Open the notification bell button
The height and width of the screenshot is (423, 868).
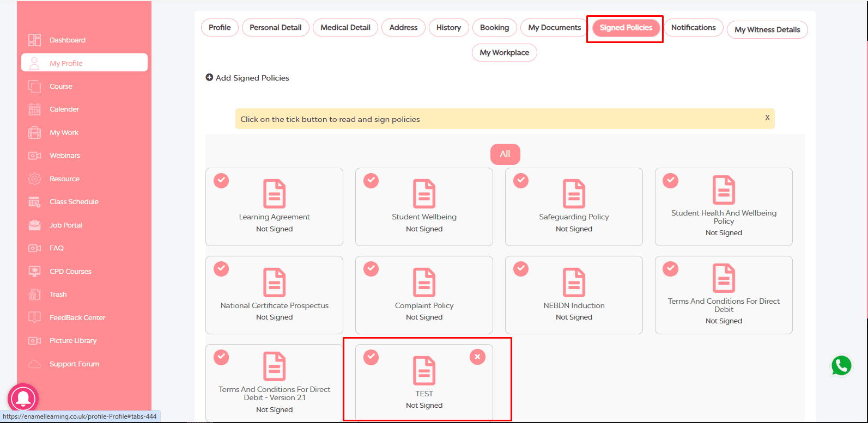coord(23,399)
